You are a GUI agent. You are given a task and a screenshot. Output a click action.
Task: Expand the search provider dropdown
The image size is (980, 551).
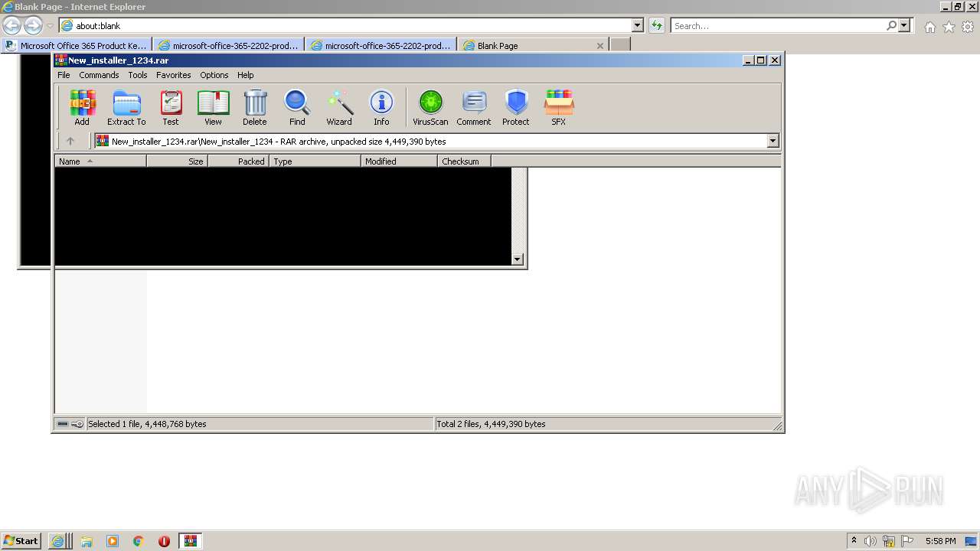point(904,26)
